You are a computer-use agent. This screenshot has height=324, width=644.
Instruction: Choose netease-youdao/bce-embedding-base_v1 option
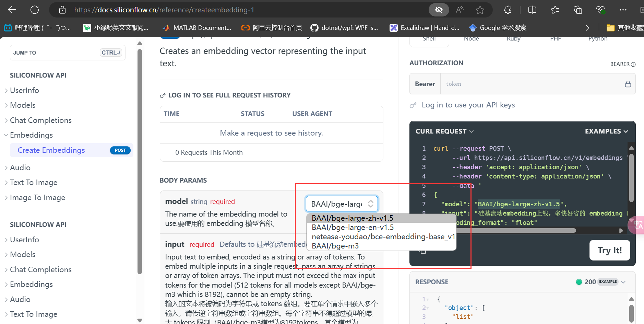point(381,236)
